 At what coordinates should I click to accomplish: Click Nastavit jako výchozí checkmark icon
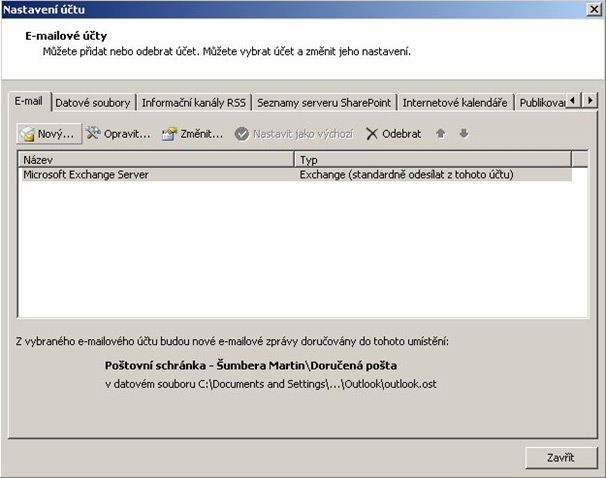click(x=242, y=133)
